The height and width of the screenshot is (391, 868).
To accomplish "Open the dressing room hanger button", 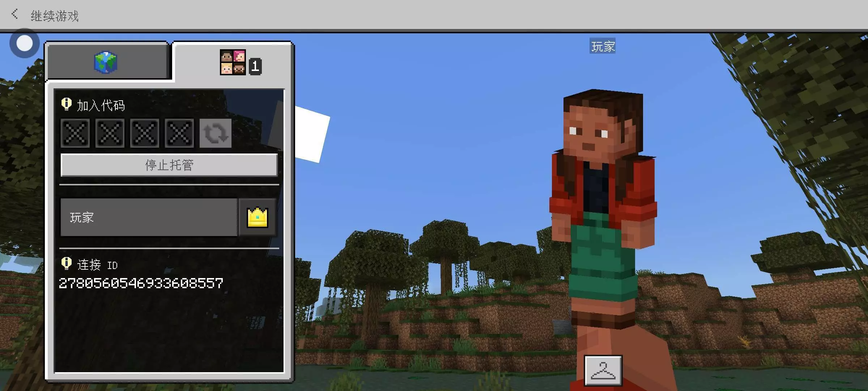I will point(603,370).
